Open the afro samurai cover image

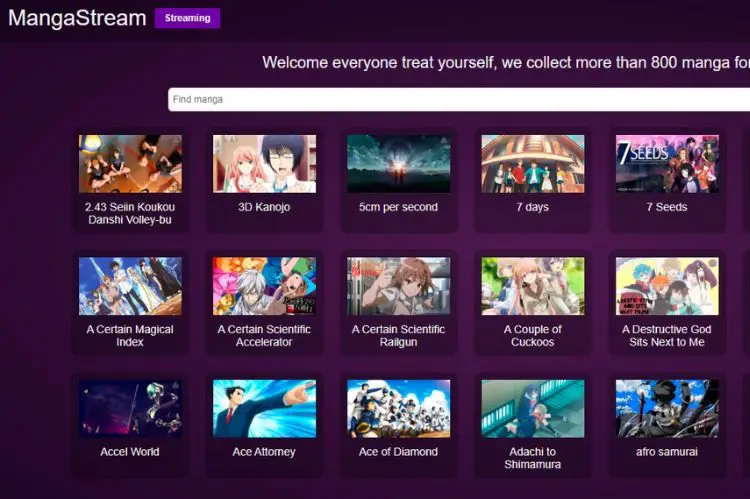click(x=667, y=409)
